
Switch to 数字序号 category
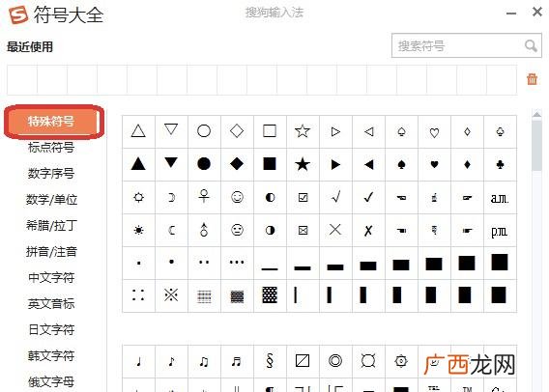point(51,174)
